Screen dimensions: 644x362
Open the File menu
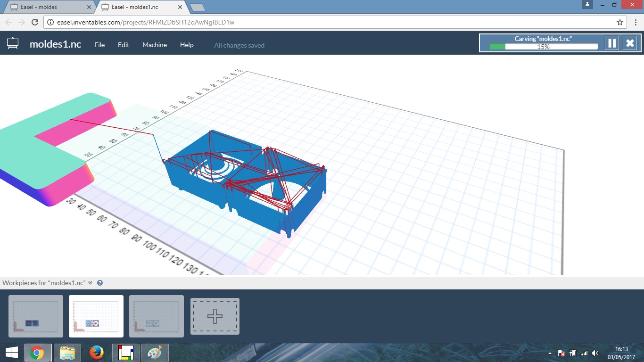(99, 45)
